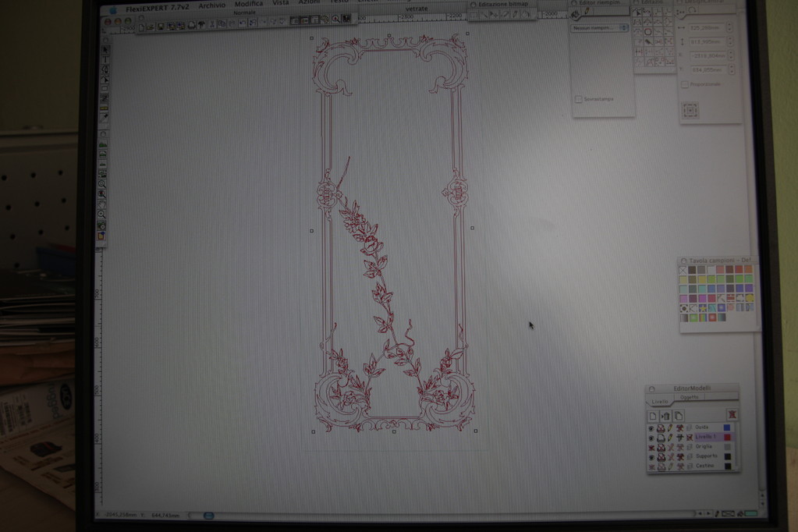Viewport: 798px width, 532px height.
Task: Click the Copy icon in the toolbar
Action: coord(222,23)
